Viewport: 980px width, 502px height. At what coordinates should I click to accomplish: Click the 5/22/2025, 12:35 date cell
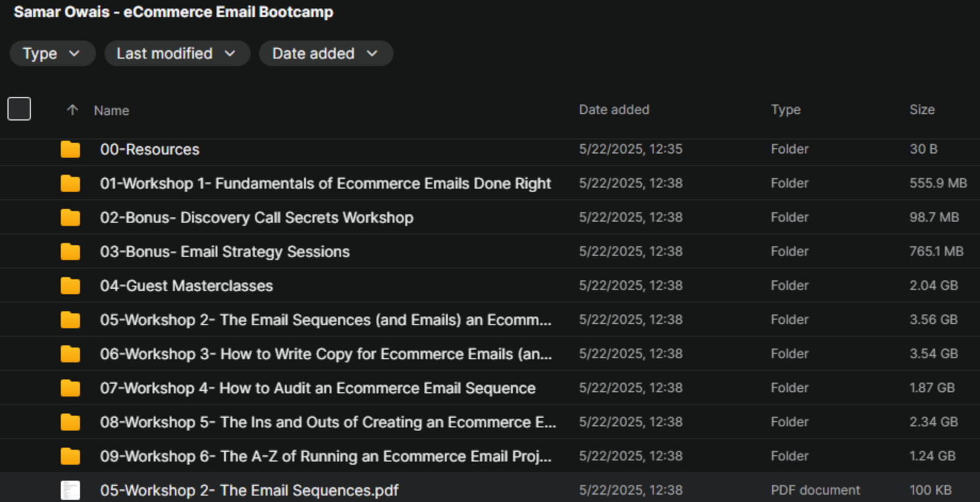click(631, 149)
